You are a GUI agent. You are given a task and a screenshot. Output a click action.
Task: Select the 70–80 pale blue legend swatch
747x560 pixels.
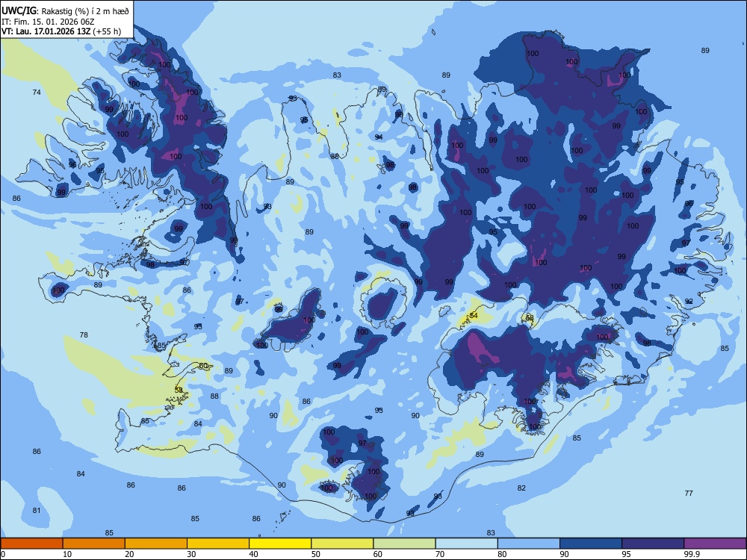466,544
